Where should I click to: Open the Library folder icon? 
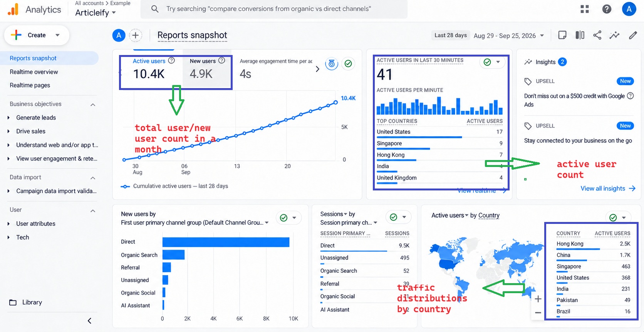coord(13,302)
